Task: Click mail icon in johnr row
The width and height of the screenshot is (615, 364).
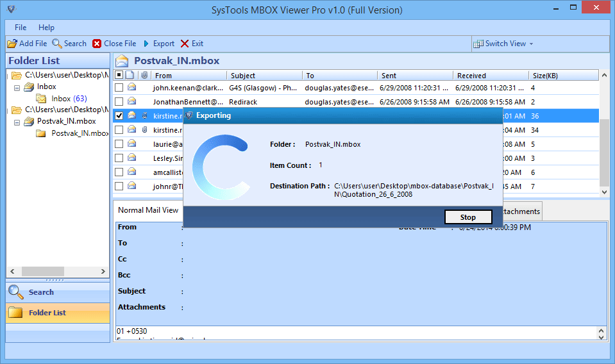Action: pyautogui.click(x=132, y=186)
